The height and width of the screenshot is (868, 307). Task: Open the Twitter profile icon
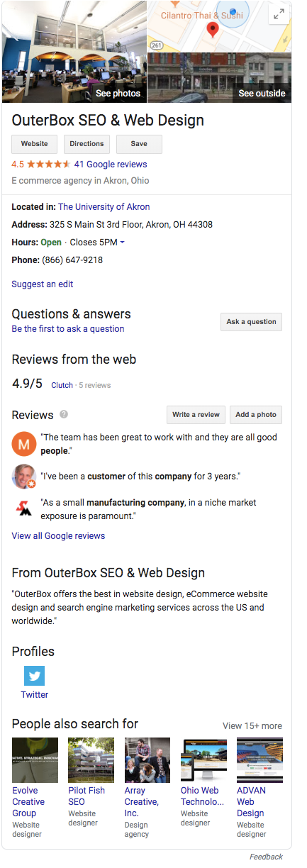pyautogui.click(x=34, y=676)
